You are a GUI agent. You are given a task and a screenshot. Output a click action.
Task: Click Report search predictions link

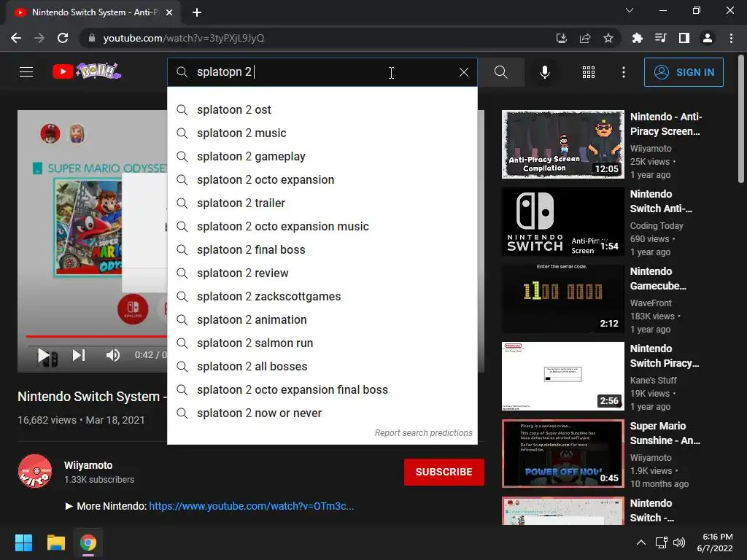pos(423,433)
